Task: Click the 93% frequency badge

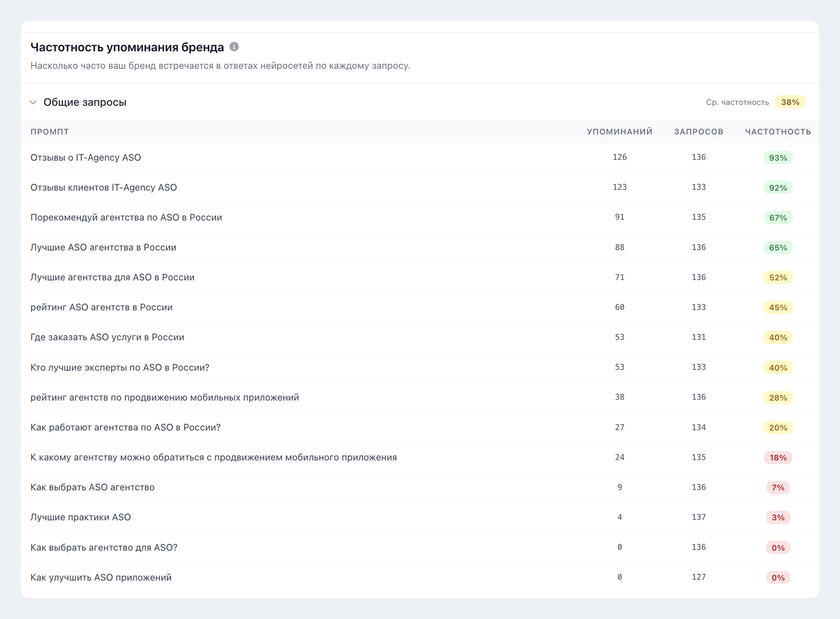Action: 778,158
